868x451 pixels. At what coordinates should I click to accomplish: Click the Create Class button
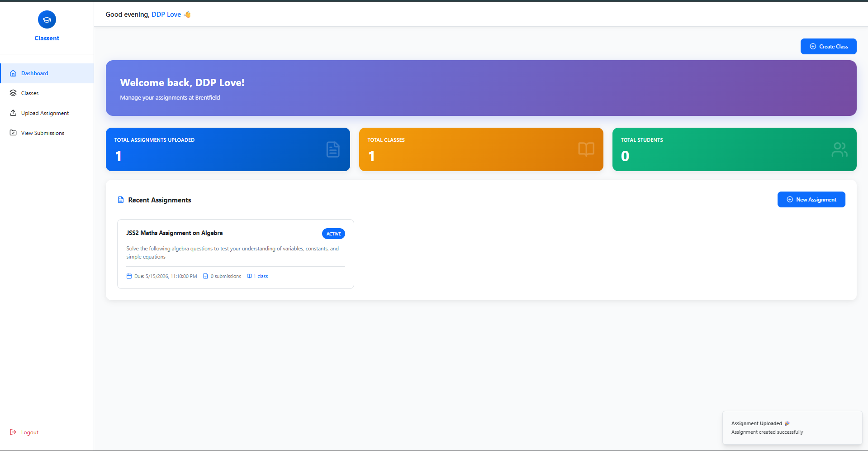click(x=828, y=47)
